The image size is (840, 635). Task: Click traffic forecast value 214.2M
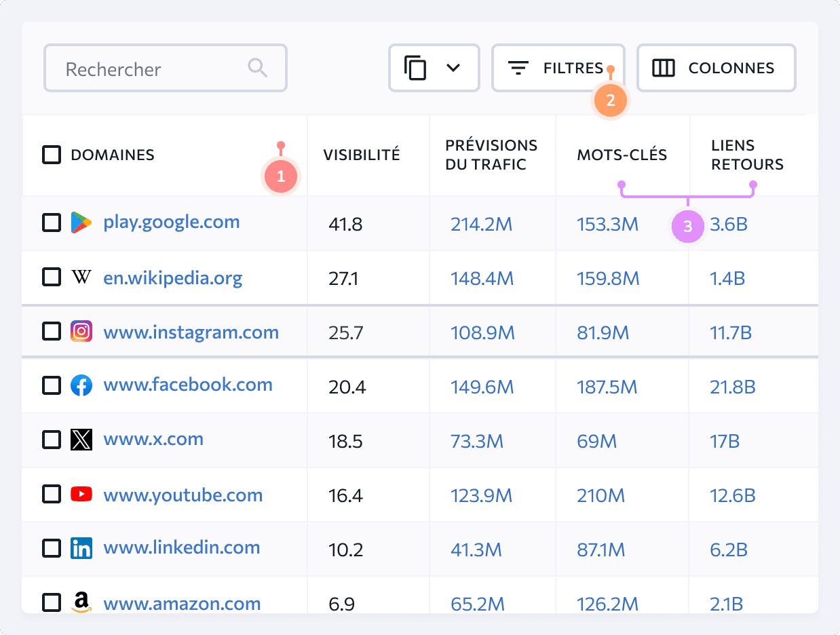tap(481, 224)
